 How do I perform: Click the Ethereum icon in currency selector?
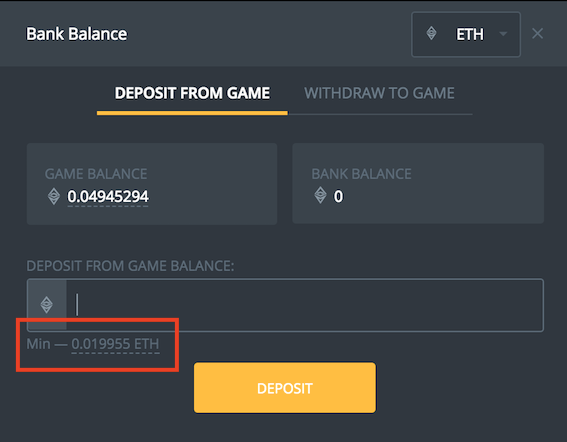click(431, 34)
